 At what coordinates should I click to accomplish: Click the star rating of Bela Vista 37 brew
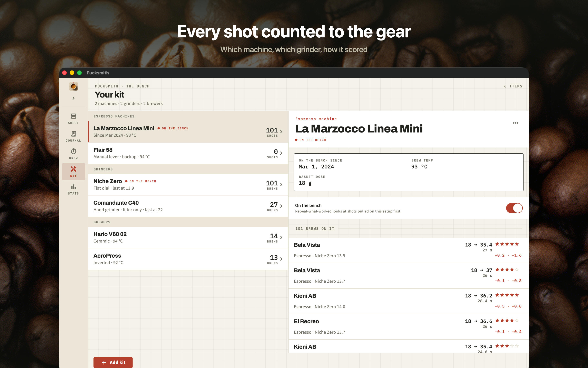(x=507, y=269)
